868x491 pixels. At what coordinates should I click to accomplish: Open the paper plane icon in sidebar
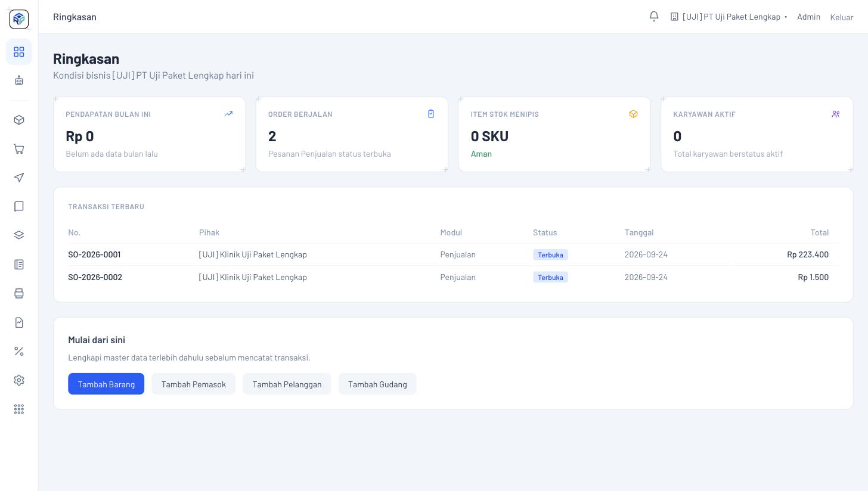[19, 178]
